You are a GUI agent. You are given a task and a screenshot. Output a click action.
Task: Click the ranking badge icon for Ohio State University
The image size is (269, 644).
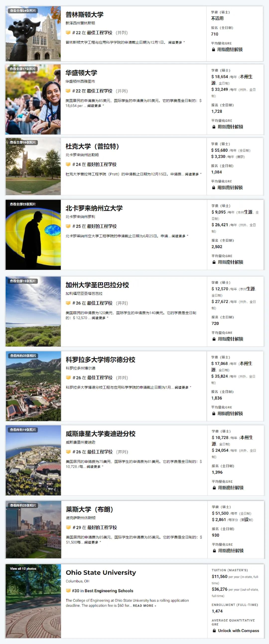pos(68,591)
